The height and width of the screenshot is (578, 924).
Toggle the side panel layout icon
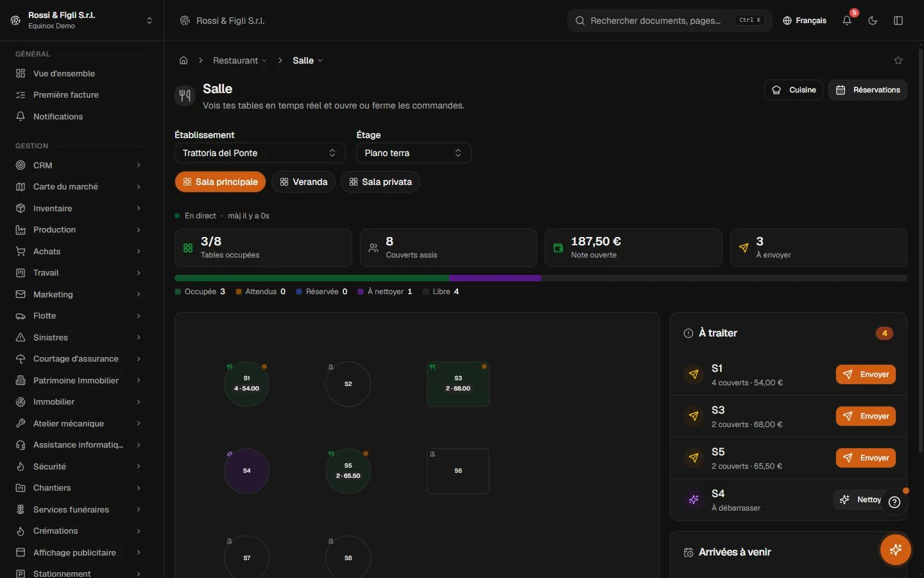pos(898,21)
